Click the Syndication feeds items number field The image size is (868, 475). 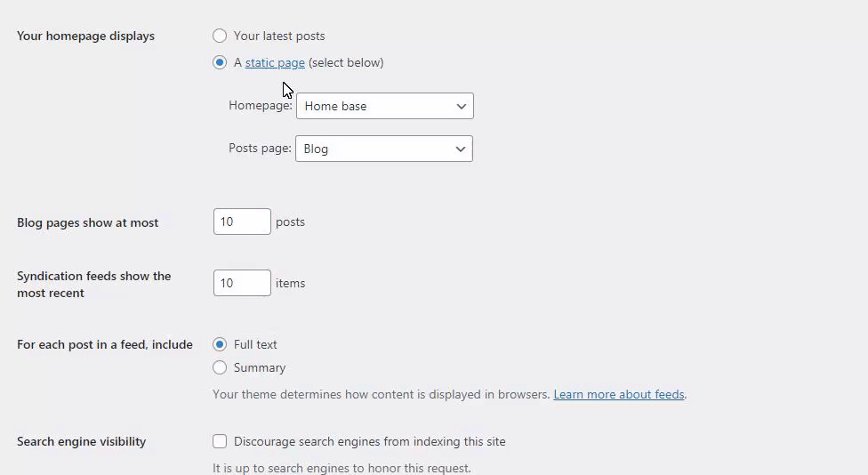242,283
